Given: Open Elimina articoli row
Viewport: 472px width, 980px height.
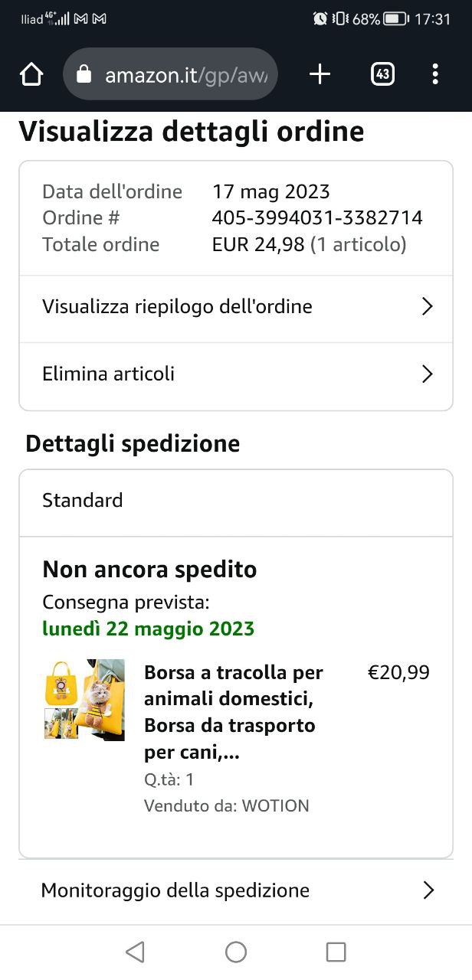Looking at the screenshot, I should pos(109,374).
